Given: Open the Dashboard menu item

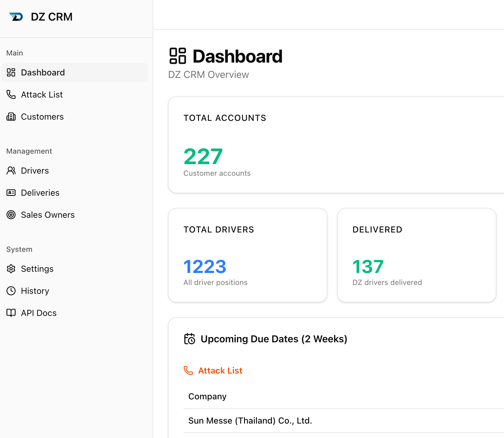Looking at the screenshot, I should (x=74, y=72).
